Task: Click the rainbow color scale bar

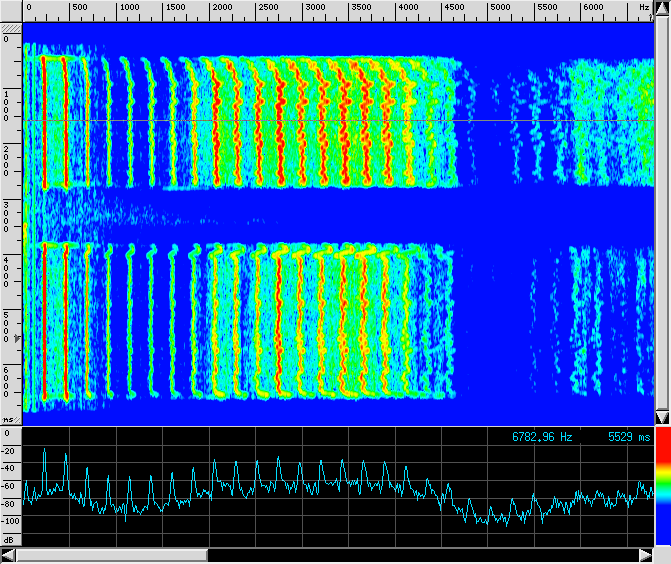Action: tap(662, 487)
